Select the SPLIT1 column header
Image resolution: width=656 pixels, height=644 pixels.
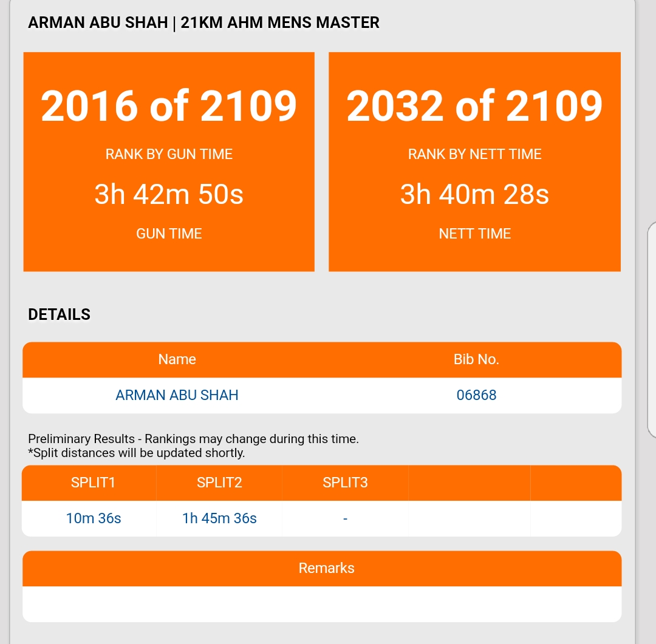(93, 483)
